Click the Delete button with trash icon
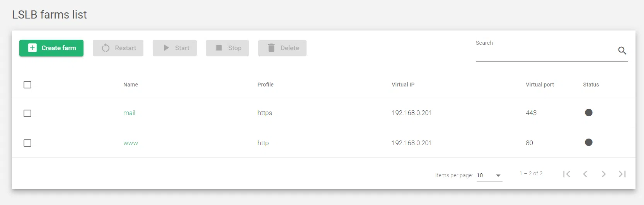The image size is (644, 205). [x=282, y=48]
